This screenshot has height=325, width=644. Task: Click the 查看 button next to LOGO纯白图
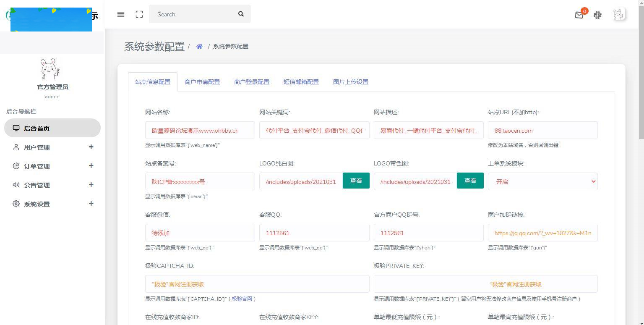pos(356,181)
